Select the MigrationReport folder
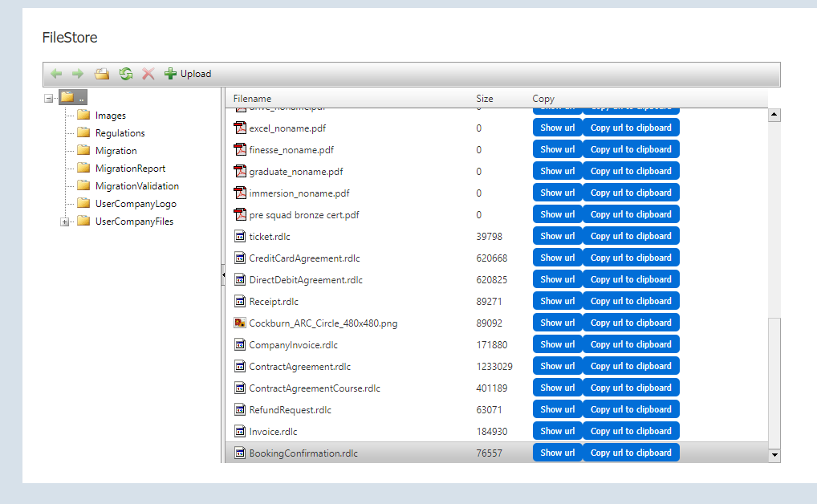Screen dimensions: 817x504 coord(130,169)
